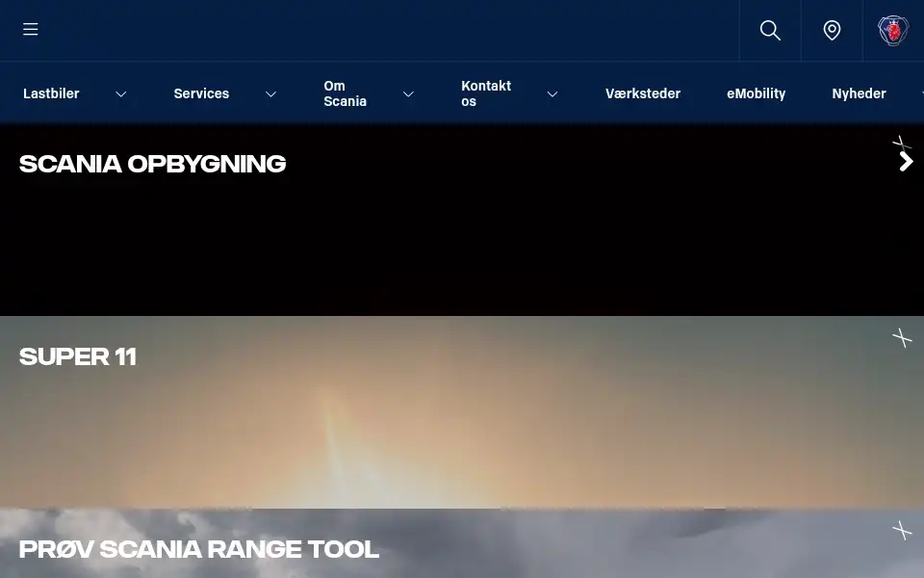
Task: Click the Super 11 sunset banner image
Action: pyautogui.click(x=462, y=412)
